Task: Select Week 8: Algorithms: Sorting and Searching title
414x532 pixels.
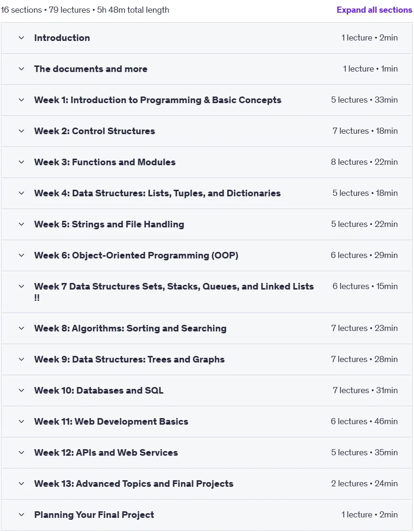Action: [x=130, y=328]
